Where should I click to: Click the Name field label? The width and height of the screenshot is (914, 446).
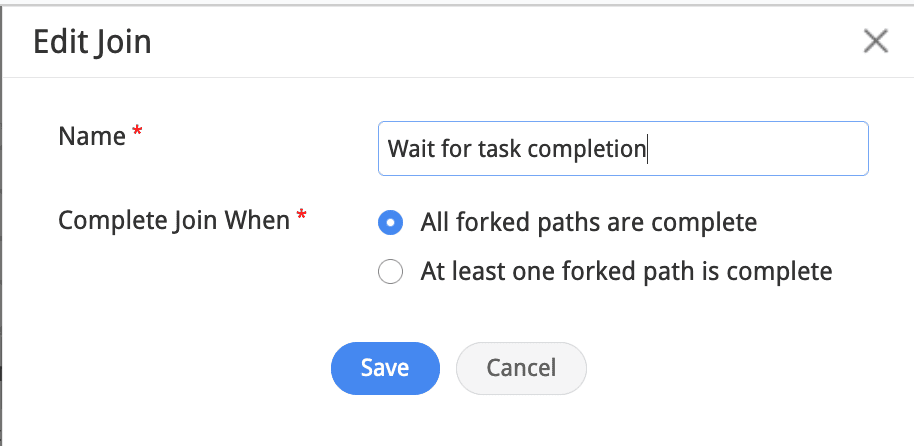point(92,136)
